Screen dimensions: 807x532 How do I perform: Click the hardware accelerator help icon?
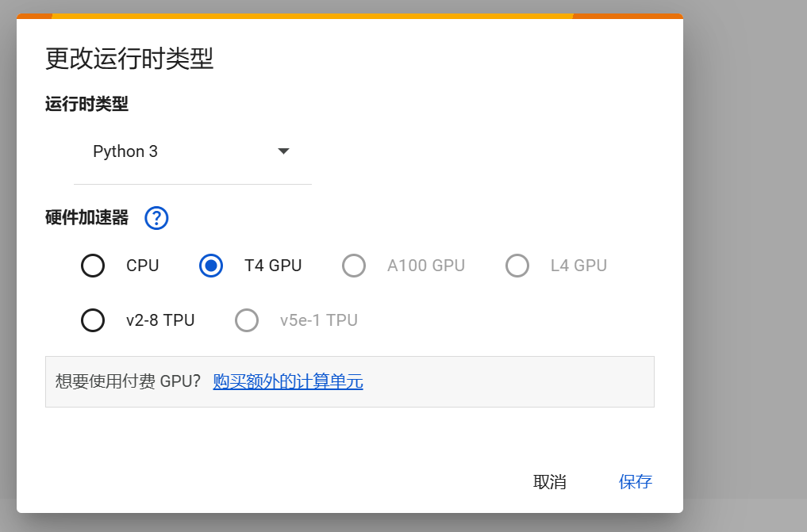click(x=156, y=218)
